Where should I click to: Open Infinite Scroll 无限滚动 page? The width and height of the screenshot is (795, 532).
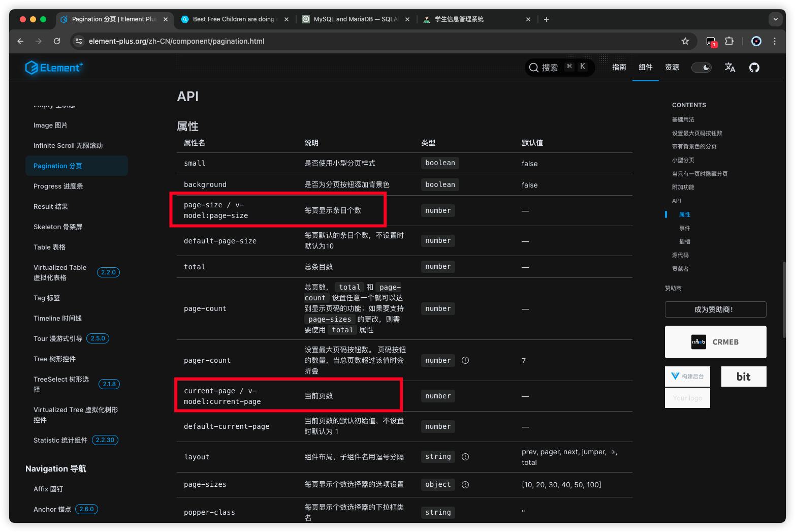(x=68, y=146)
